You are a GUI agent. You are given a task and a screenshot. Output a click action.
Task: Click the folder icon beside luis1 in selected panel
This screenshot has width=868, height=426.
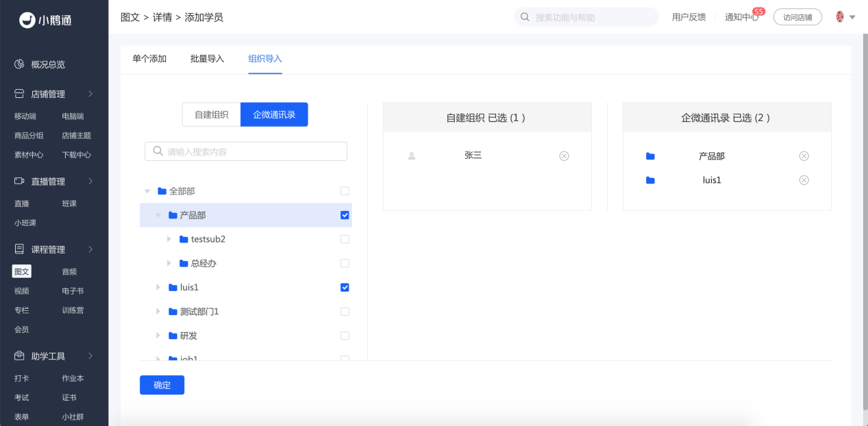[650, 180]
